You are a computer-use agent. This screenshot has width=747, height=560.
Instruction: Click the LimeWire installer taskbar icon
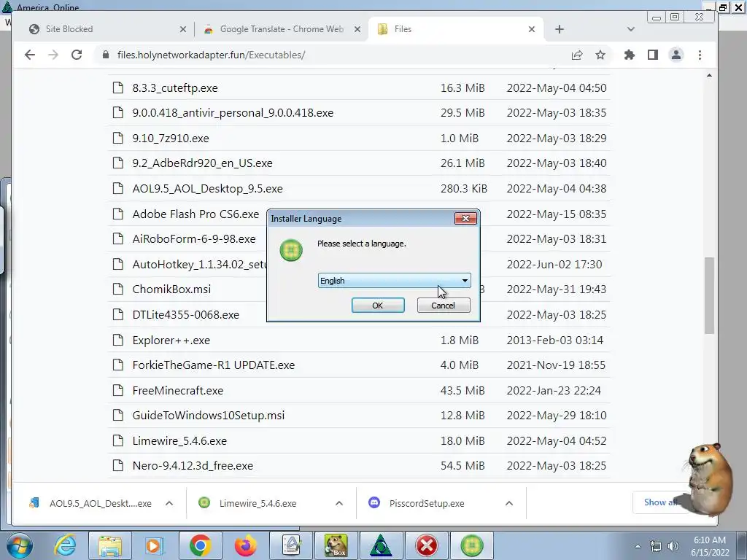pyautogui.click(x=472, y=545)
